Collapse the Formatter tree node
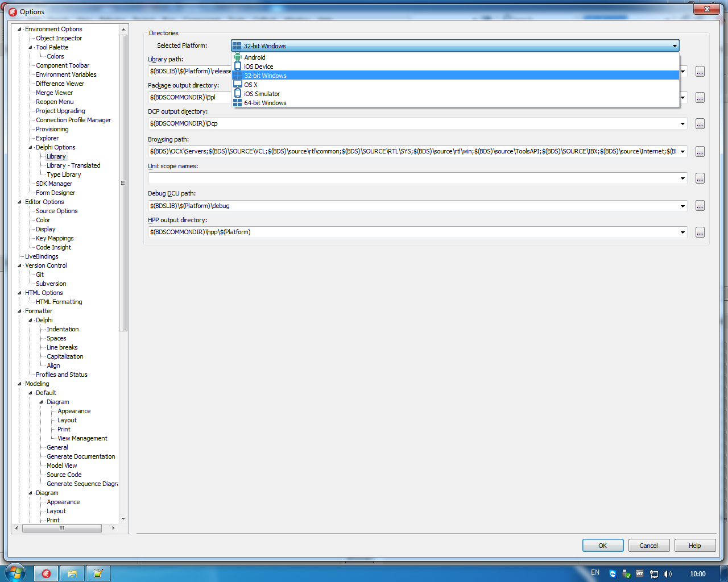Image resolution: width=728 pixels, height=582 pixels. pyautogui.click(x=20, y=311)
